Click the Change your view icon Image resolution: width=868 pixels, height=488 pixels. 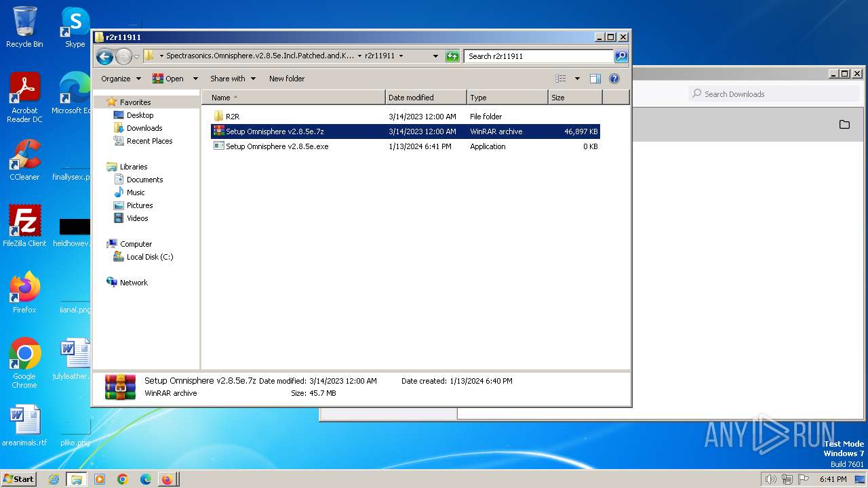click(560, 79)
